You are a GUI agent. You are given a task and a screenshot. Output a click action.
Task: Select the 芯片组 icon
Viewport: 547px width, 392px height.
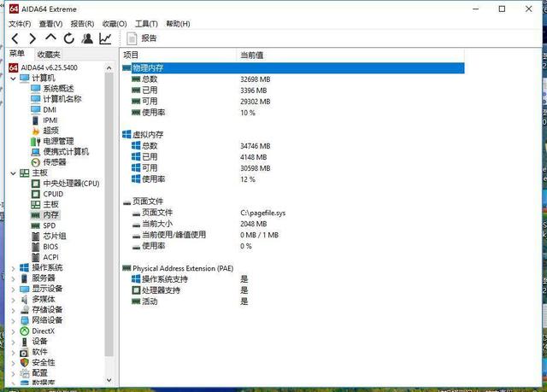[x=36, y=237]
